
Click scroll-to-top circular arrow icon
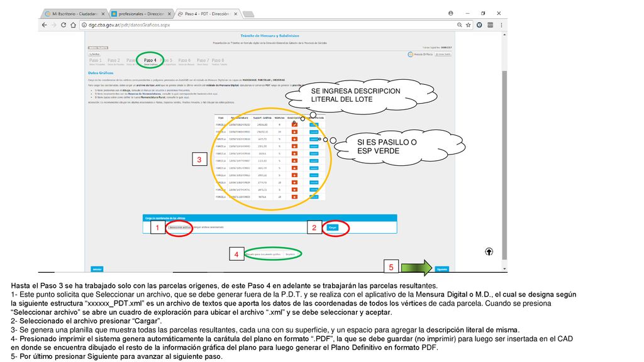(x=489, y=251)
